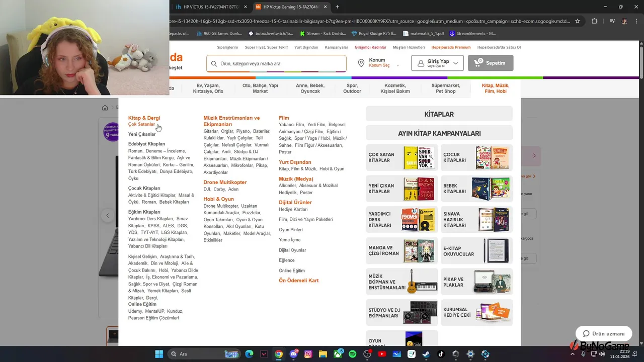Open the Manga ve Çizgi Roman card
The image size is (644, 362).
tap(401, 251)
